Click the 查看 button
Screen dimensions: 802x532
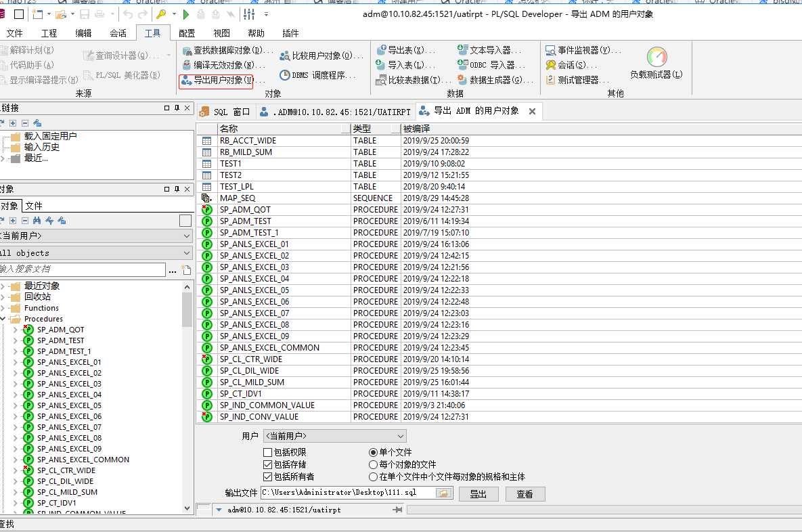(x=525, y=493)
